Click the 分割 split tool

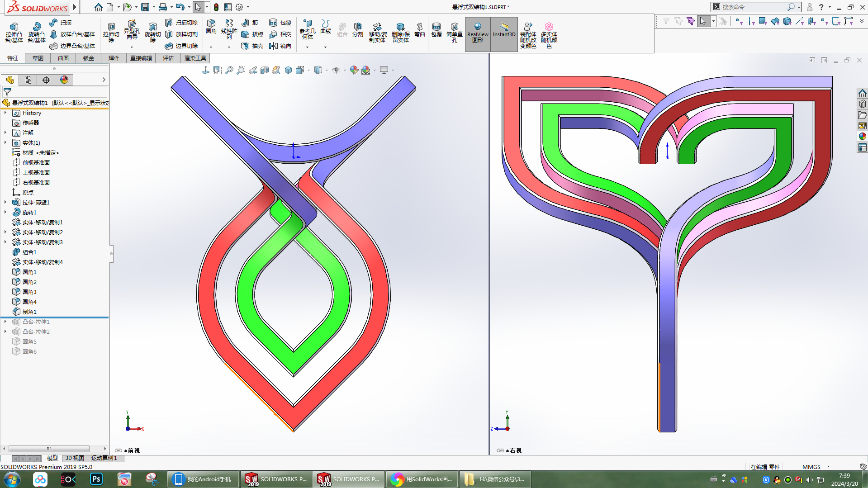358,30
